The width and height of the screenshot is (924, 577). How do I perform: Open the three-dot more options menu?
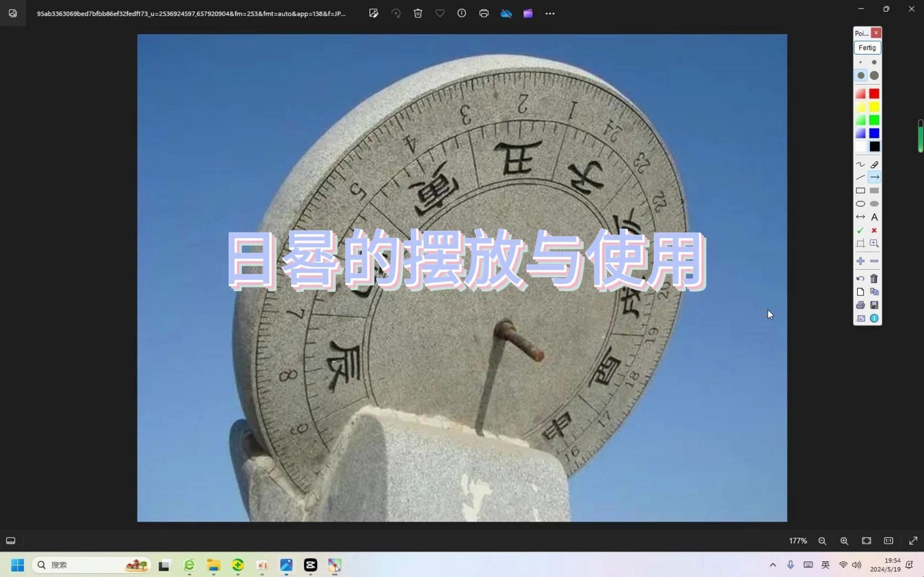[550, 13]
